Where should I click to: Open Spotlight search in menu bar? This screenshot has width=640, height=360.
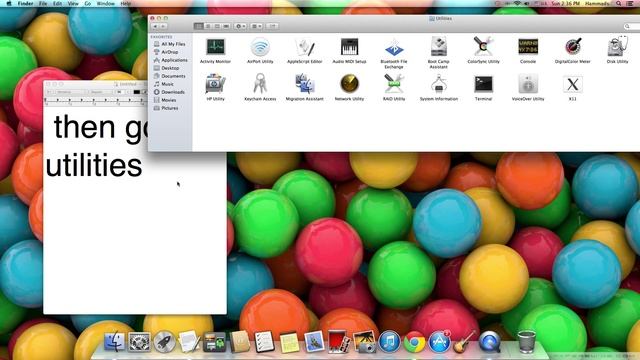tap(619, 3)
